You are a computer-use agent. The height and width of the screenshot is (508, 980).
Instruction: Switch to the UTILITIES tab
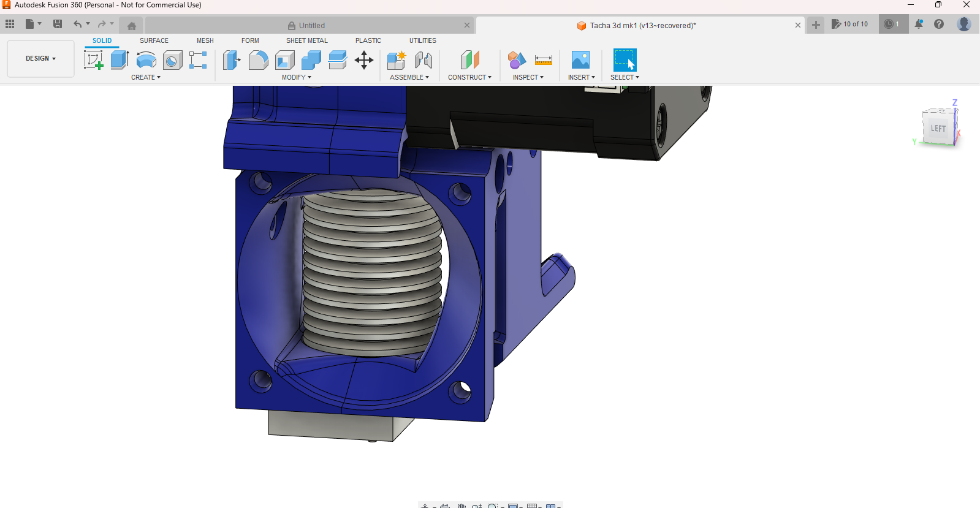pyautogui.click(x=423, y=40)
